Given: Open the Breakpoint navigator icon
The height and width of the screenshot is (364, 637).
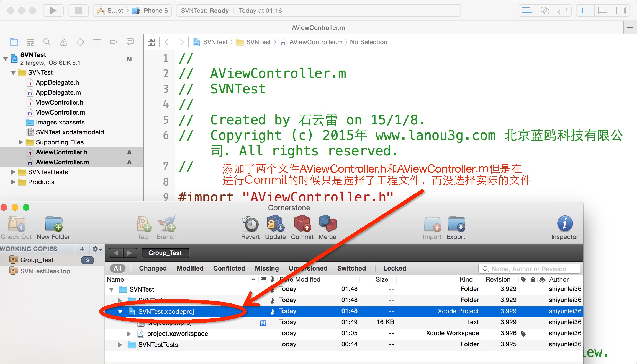Looking at the screenshot, I should coord(113,42).
